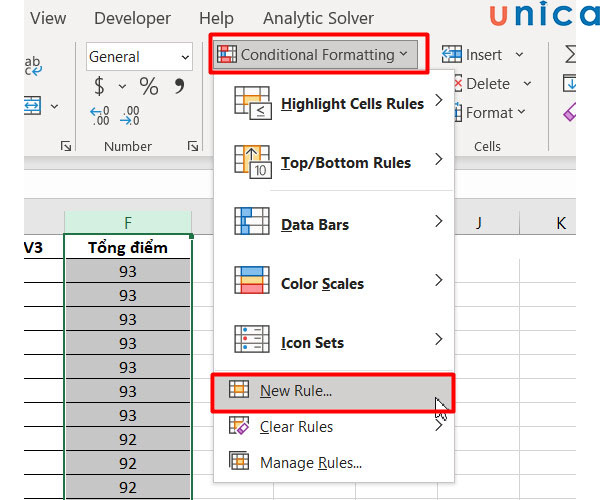
Task: Click the Merge & Center icon
Action: point(32,105)
